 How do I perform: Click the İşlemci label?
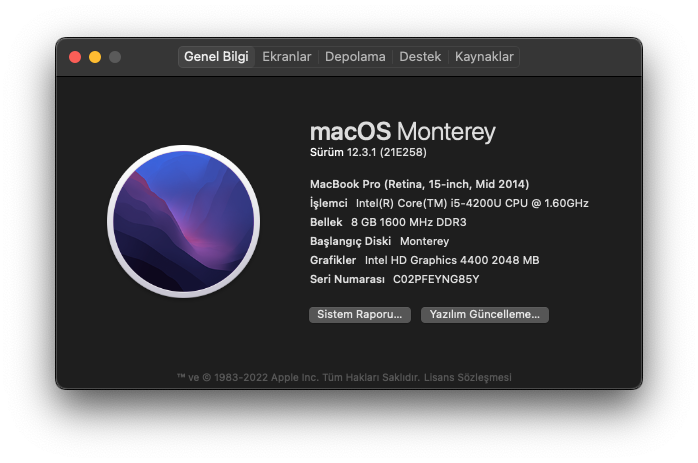click(329, 203)
